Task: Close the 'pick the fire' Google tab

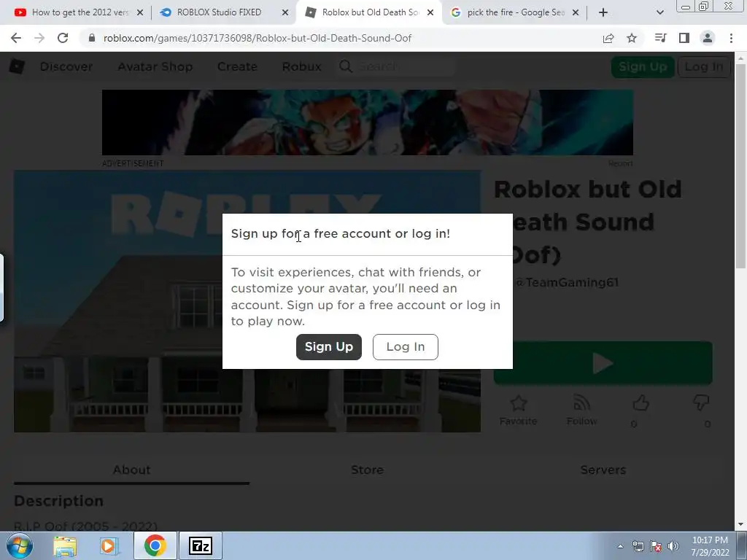Action: 576,13
